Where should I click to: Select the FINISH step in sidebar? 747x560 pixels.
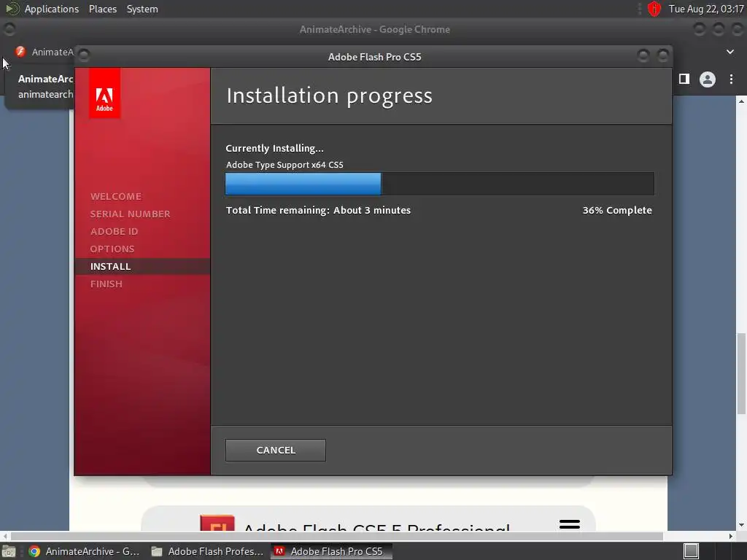pyautogui.click(x=107, y=284)
